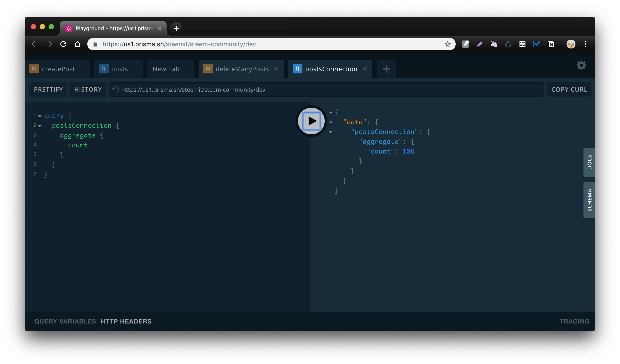This screenshot has width=620, height=364.
Task: Bookmark this page with star icon
Action: pos(448,44)
